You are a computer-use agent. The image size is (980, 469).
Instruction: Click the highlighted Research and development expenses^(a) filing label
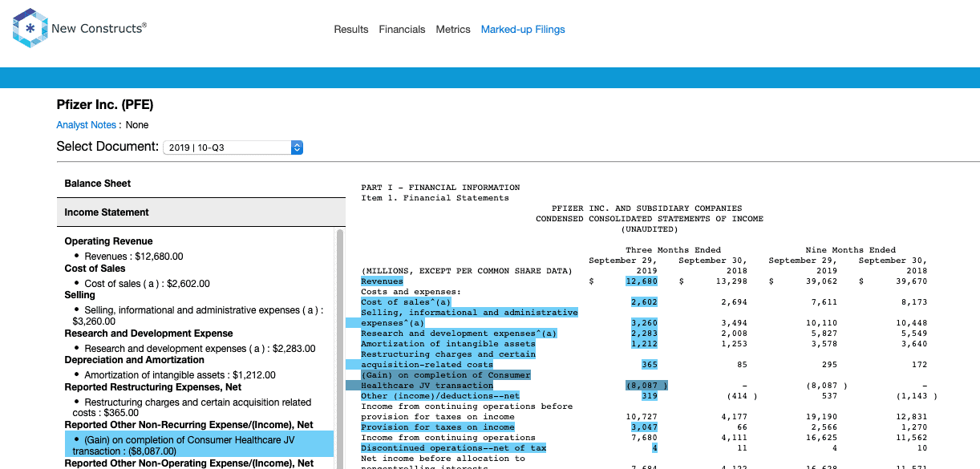(x=459, y=334)
